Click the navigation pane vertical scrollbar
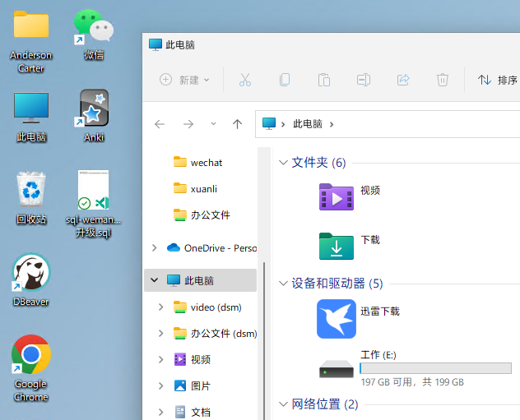This screenshot has height=420, width=520. coord(264,341)
